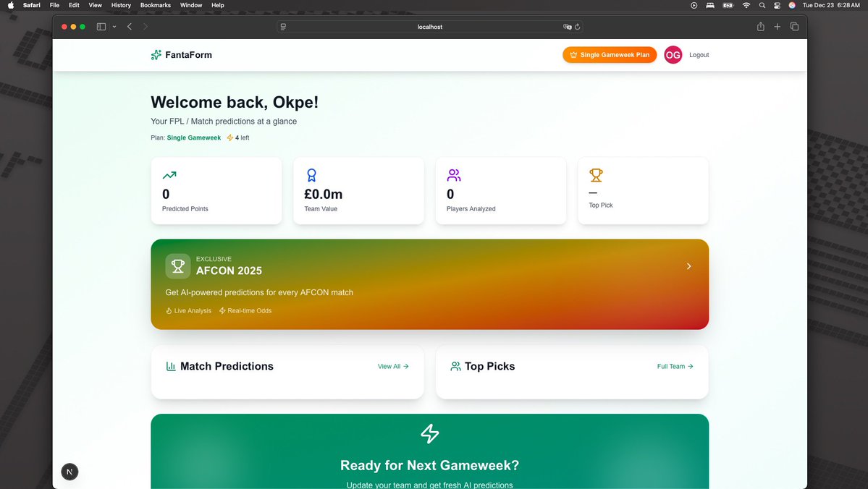Click the lightning bolt above Ready for Next Gameweek
This screenshot has width=868, height=489.
pos(429,434)
